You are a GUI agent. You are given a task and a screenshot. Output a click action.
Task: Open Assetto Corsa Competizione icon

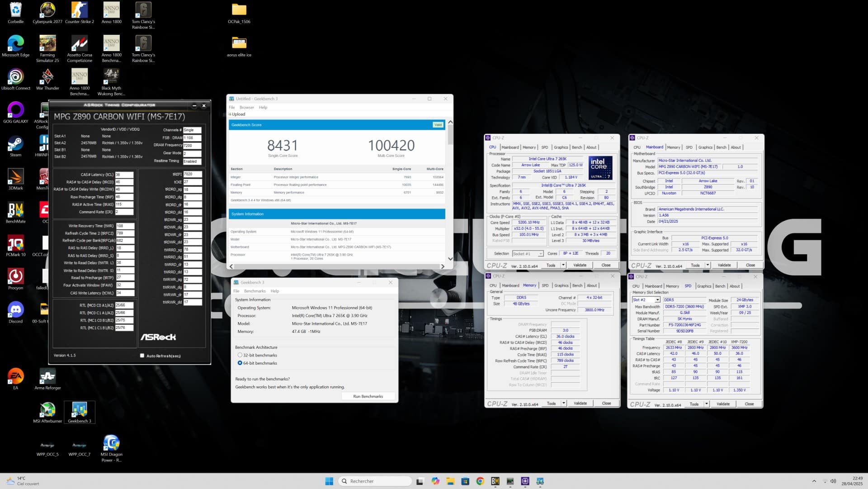(80, 49)
